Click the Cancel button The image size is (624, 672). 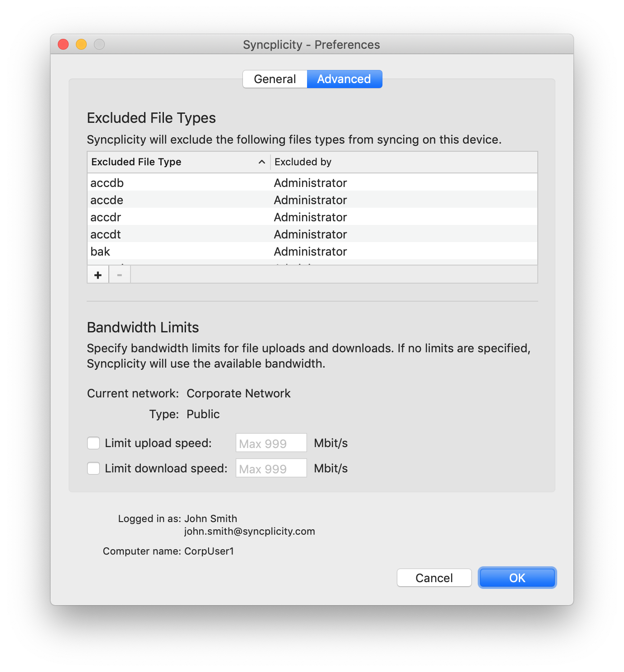click(x=434, y=578)
